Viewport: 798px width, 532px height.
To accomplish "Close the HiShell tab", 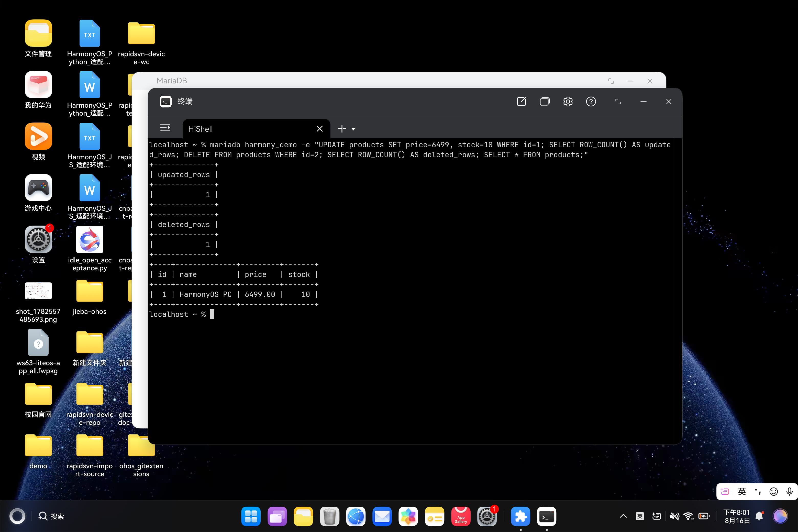I will coord(319,129).
